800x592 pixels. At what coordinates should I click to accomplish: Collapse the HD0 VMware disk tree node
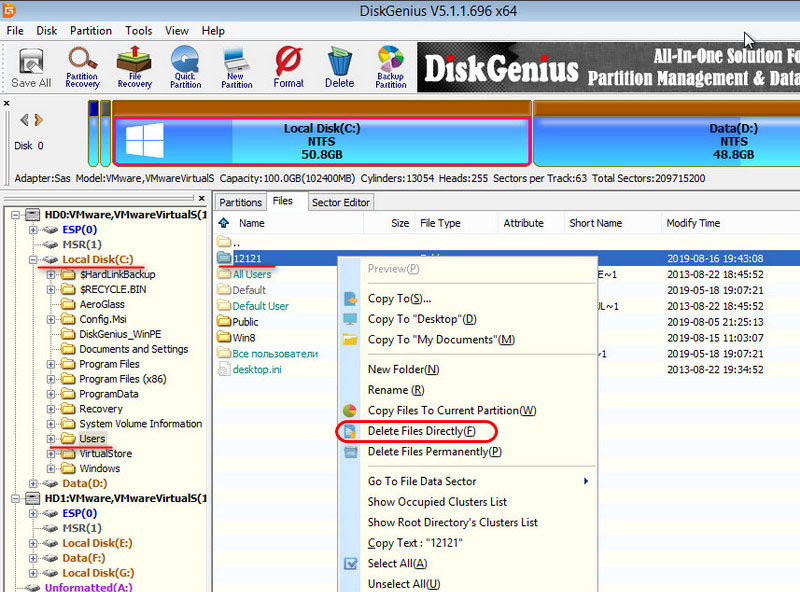(x=16, y=215)
